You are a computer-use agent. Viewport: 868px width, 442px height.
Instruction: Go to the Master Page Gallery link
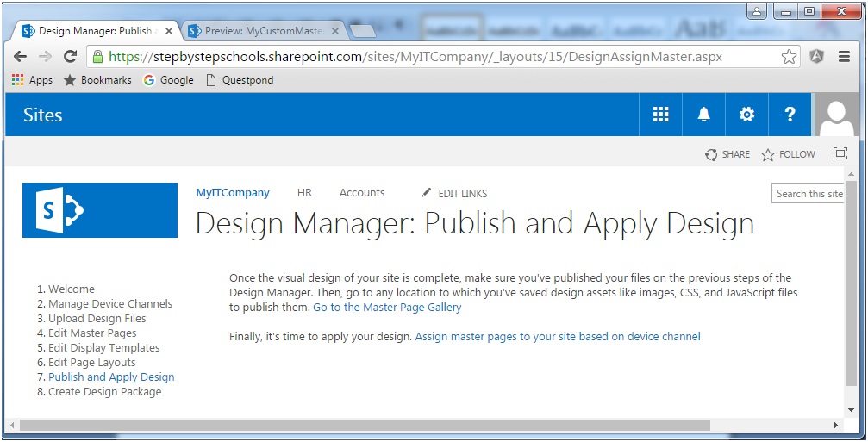click(387, 307)
